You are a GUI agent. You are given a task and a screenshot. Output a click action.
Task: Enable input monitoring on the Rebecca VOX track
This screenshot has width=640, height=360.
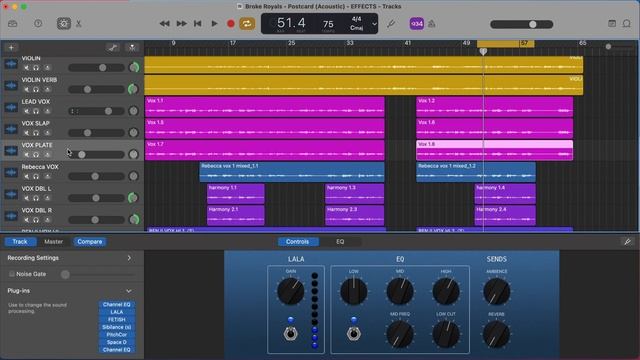coord(47,176)
